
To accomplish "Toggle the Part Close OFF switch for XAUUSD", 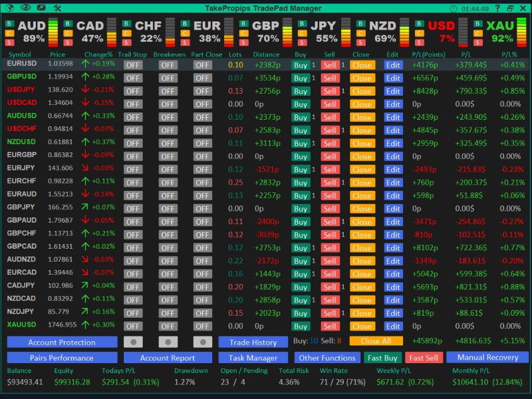I will (x=203, y=327).
